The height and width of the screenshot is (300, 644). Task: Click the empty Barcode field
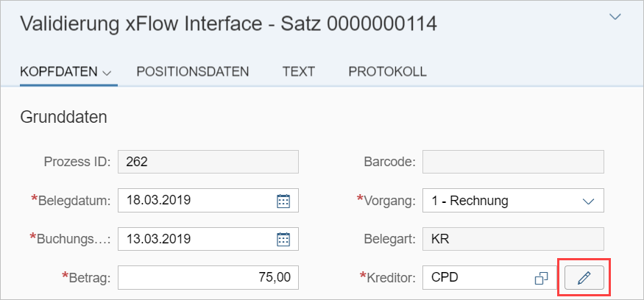click(513, 162)
